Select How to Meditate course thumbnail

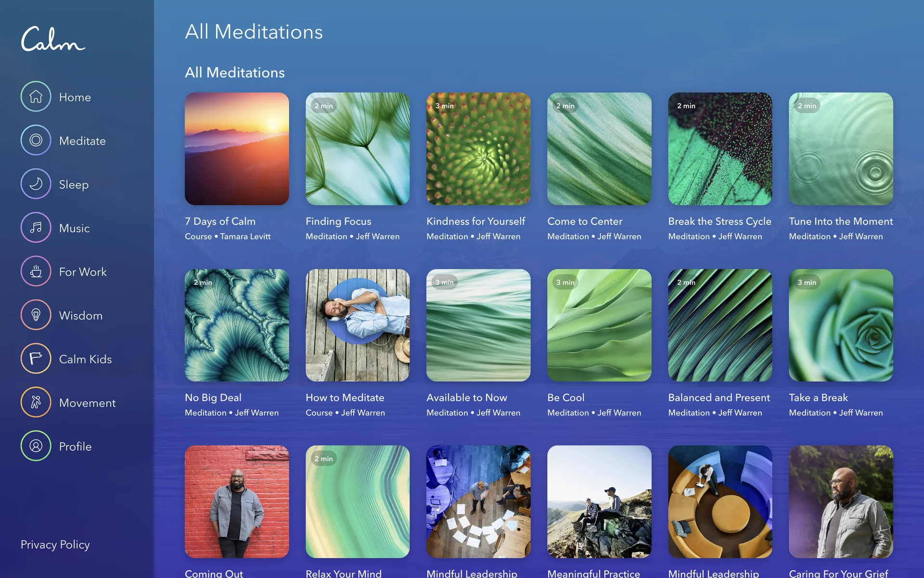pos(358,325)
